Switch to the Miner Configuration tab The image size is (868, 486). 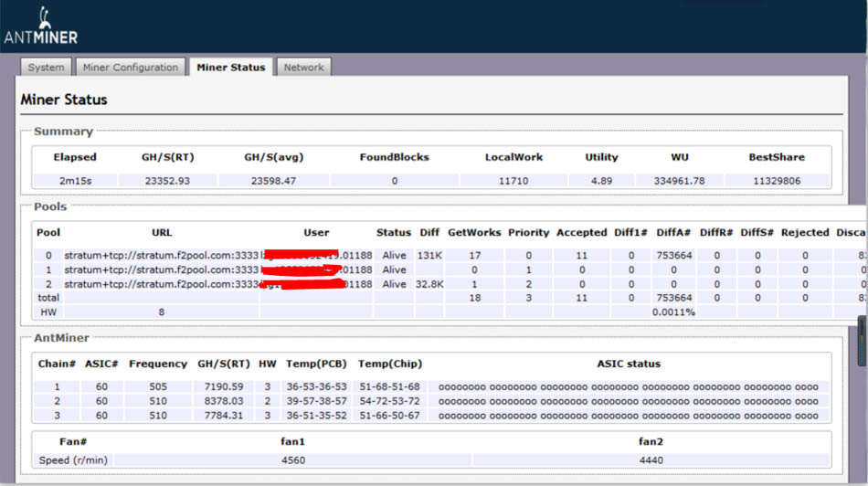pyautogui.click(x=130, y=68)
